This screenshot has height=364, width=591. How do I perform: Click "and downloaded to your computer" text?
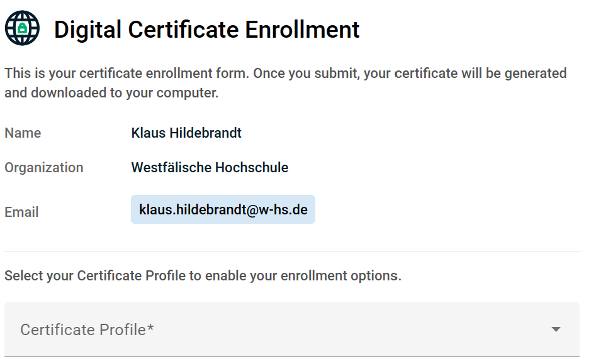[x=111, y=94]
